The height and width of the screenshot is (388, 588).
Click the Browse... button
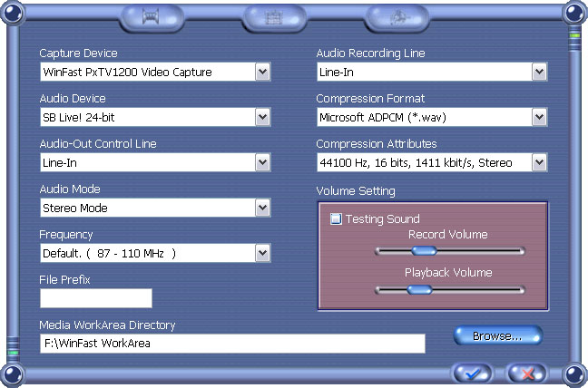[498, 335]
